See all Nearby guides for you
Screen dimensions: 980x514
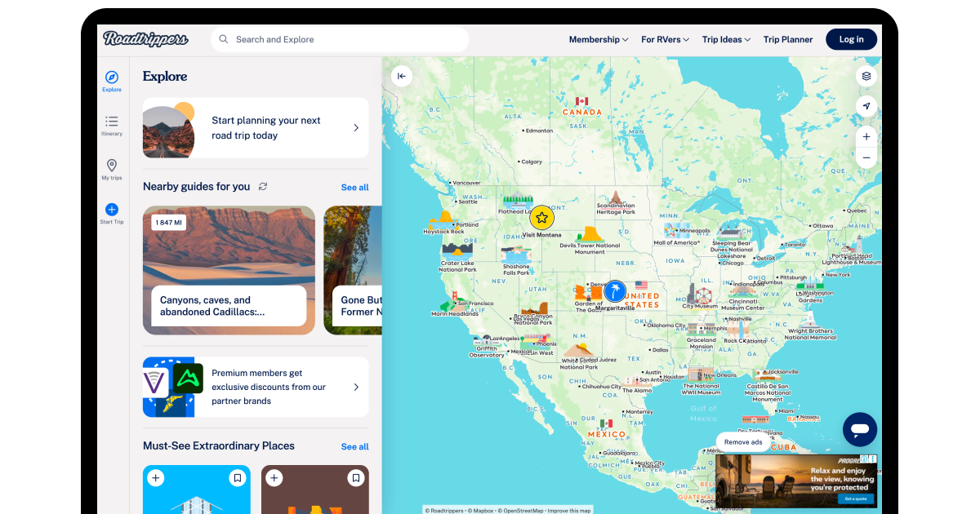(354, 188)
